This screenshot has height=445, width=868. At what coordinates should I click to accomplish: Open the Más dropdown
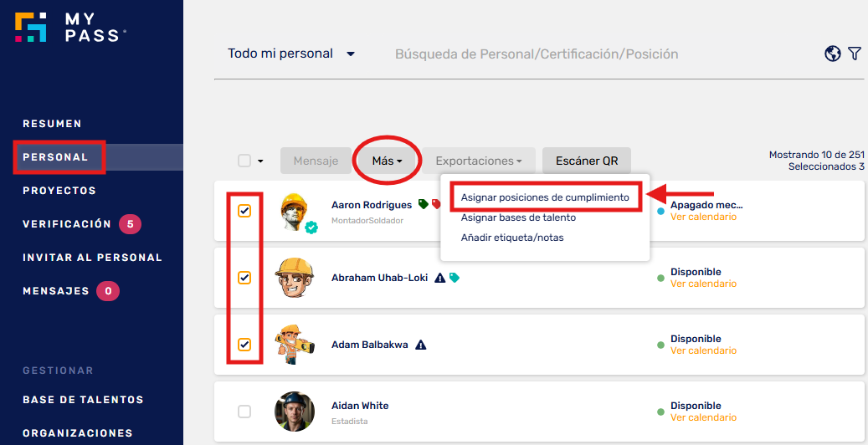[387, 161]
